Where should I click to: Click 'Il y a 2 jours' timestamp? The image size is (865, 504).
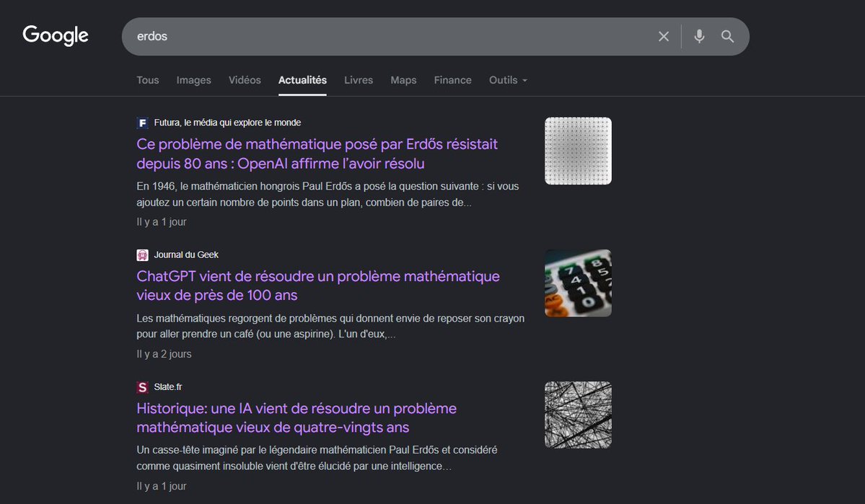(164, 354)
